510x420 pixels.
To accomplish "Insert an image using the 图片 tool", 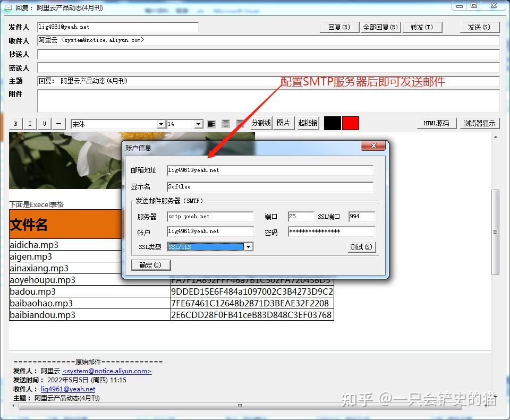I will pos(283,123).
